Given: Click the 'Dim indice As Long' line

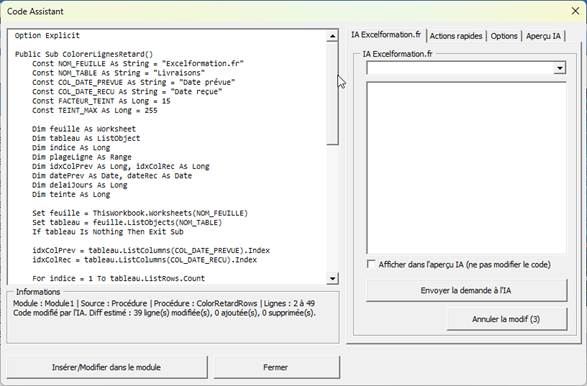Looking at the screenshot, I should click(x=71, y=148).
